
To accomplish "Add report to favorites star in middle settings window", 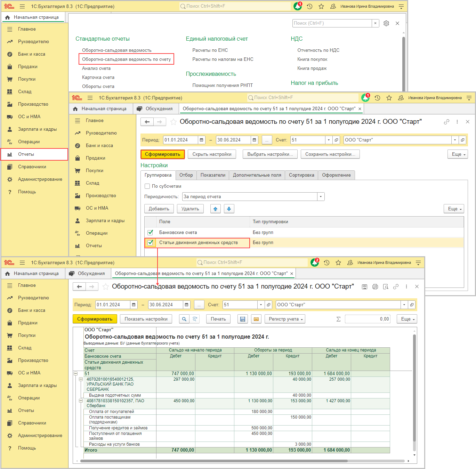I will point(173,122).
